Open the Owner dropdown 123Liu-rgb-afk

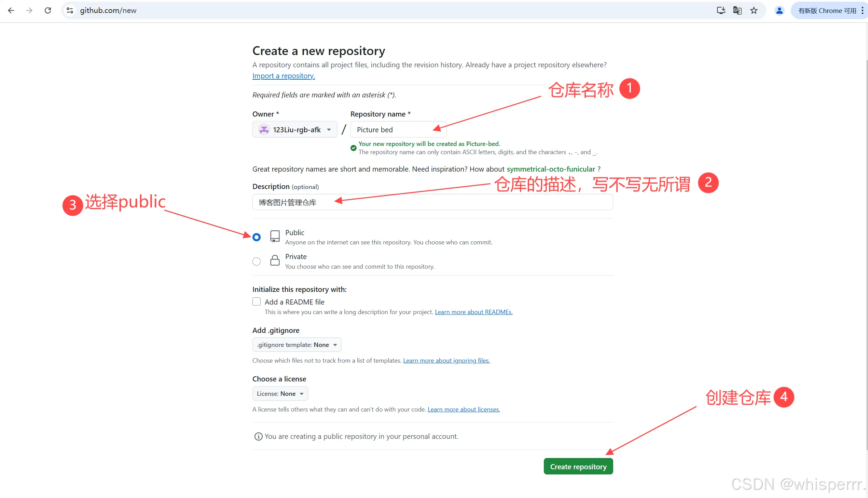click(x=295, y=130)
